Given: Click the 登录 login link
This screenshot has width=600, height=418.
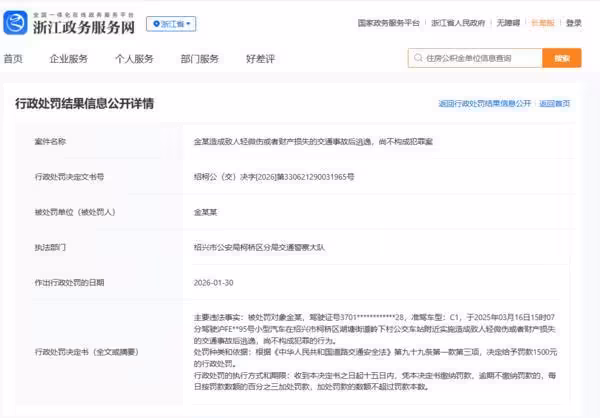Looking at the screenshot, I should click(574, 23).
